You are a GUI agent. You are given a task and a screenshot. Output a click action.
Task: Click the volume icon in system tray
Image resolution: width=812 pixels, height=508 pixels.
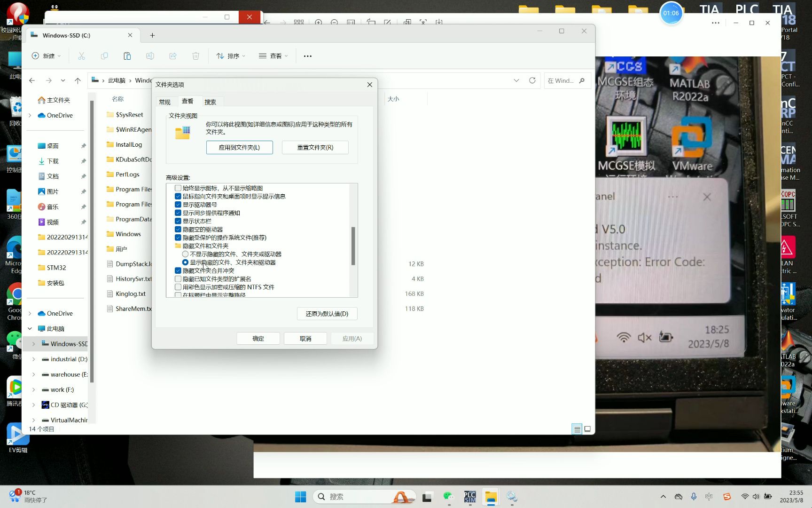[756, 497]
